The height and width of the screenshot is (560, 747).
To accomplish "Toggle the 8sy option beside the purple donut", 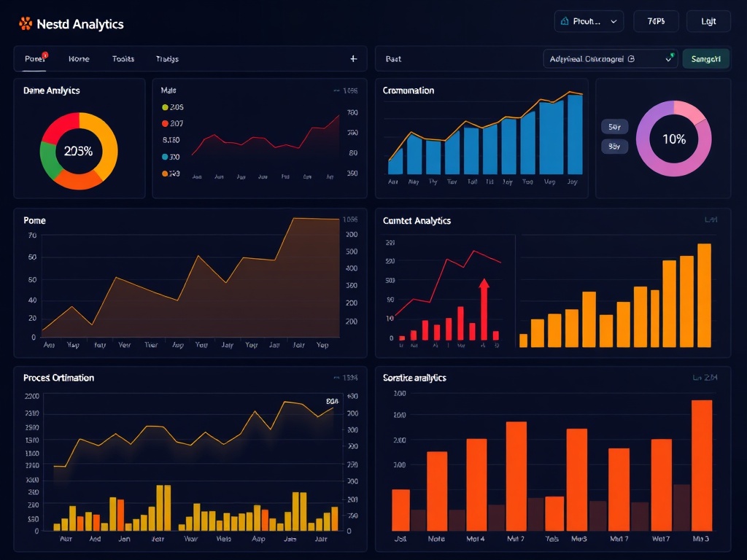I will coord(614,147).
